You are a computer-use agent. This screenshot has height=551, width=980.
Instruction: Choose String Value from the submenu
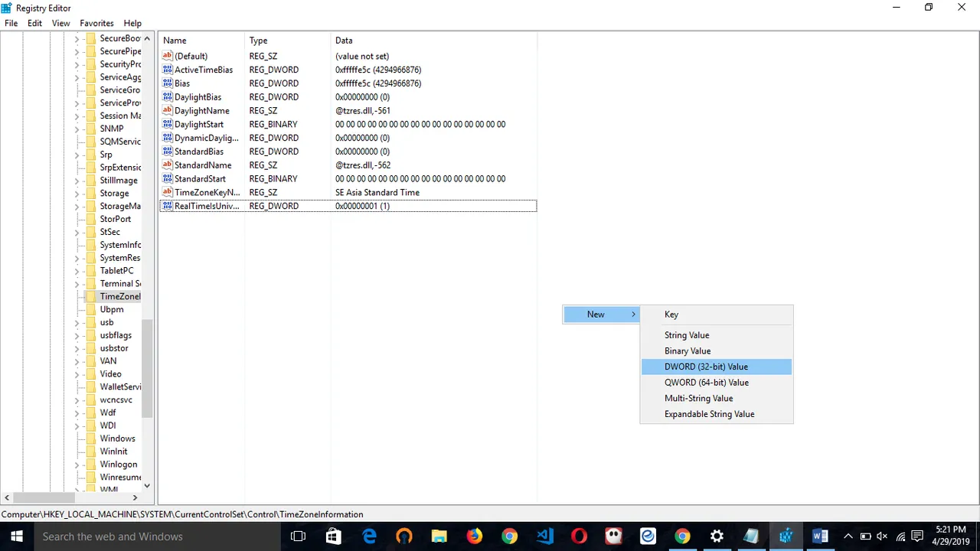pos(717,335)
